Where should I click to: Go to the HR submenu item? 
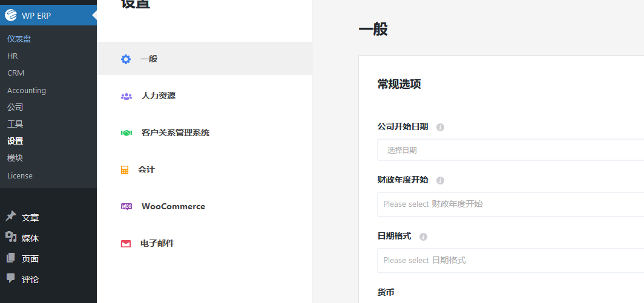coord(12,56)
